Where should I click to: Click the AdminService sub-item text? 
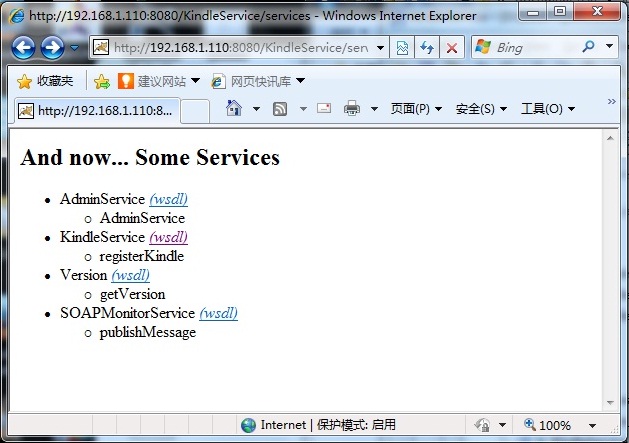[142, 218]
